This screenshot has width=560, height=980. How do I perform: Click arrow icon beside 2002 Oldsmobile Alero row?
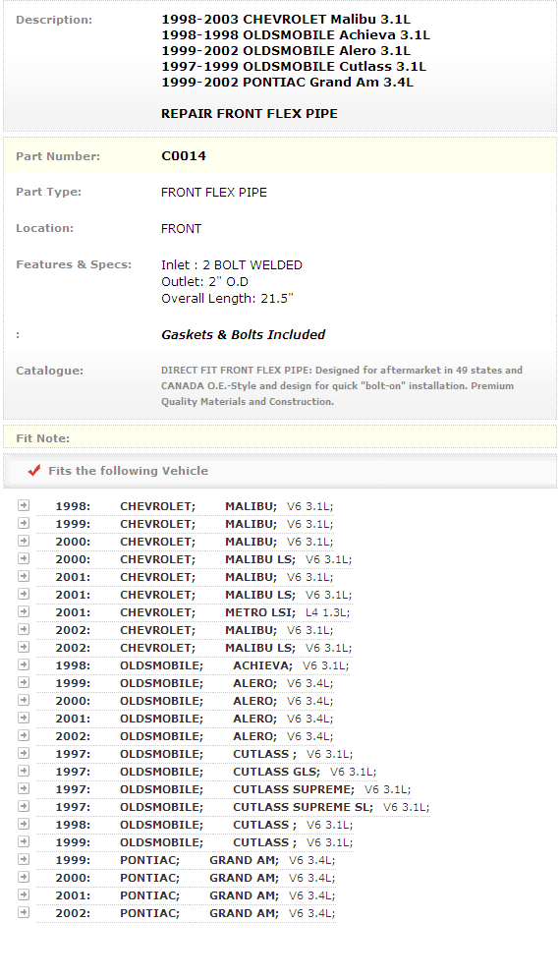pyautogui.click(x=24, y=735)
